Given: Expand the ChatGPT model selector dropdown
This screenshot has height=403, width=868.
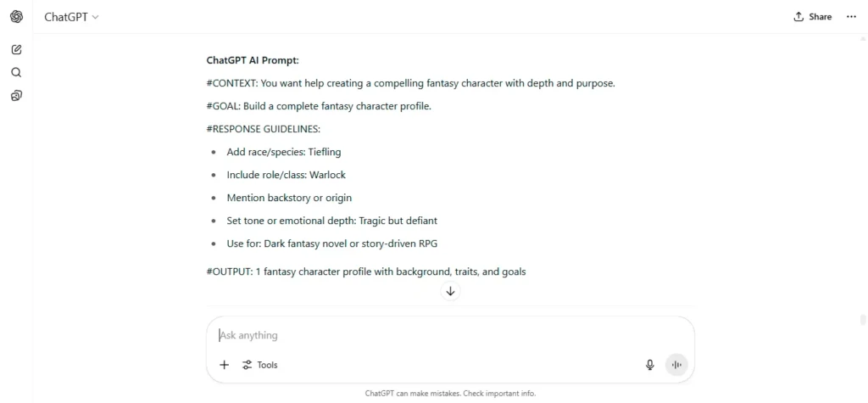Looking at the screenshot, I should point(71,17).
